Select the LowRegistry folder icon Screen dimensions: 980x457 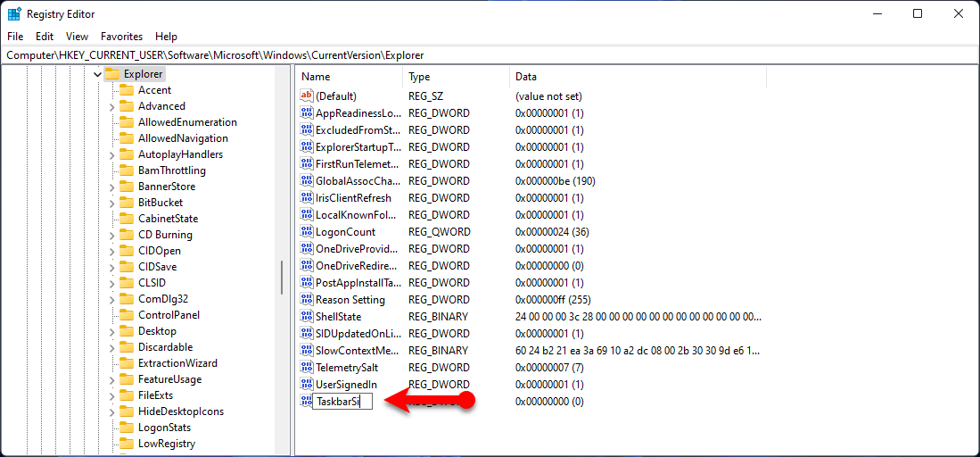(127, 444)
